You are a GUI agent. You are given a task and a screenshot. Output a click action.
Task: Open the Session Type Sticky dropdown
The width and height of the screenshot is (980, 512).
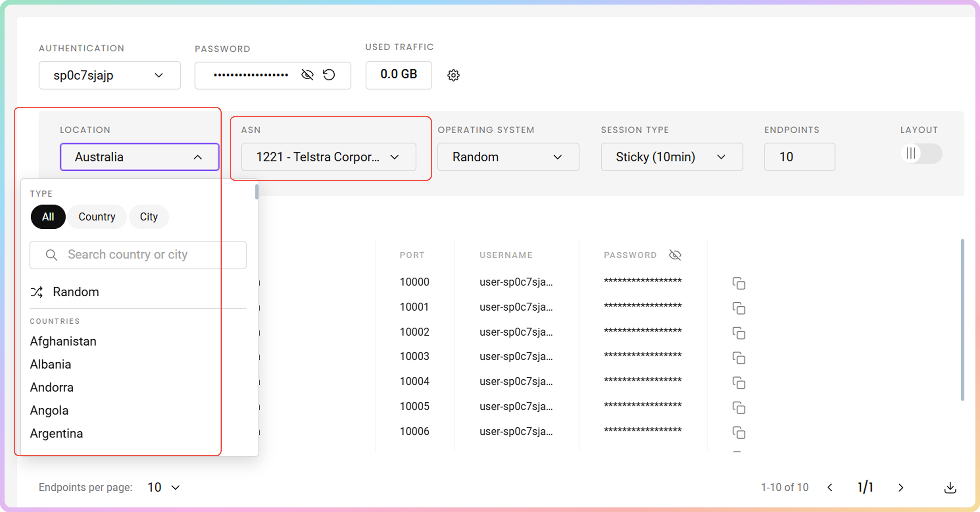point(671,157)
